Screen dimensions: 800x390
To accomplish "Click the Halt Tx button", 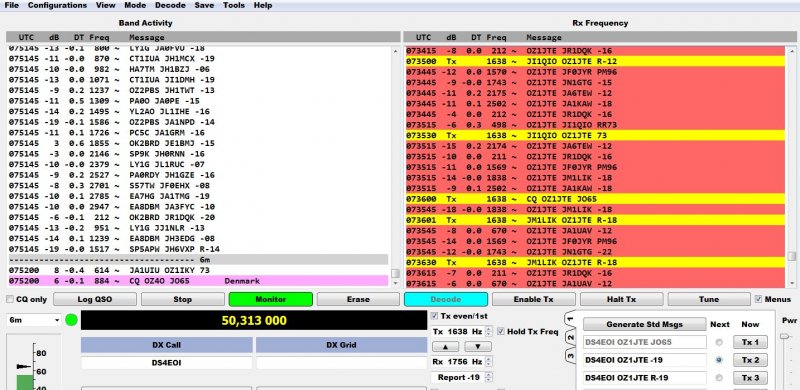I will 621,300.
